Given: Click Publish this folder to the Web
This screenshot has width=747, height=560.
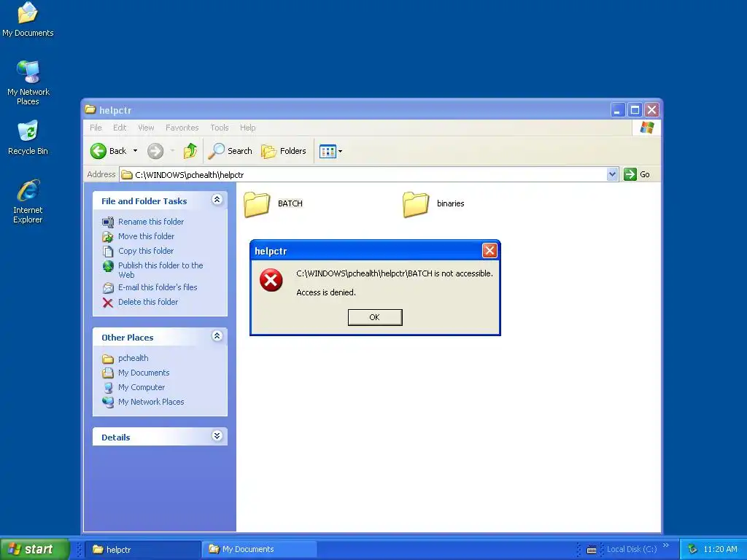Looking at the screenshot, I should click(x=160, y=270).
